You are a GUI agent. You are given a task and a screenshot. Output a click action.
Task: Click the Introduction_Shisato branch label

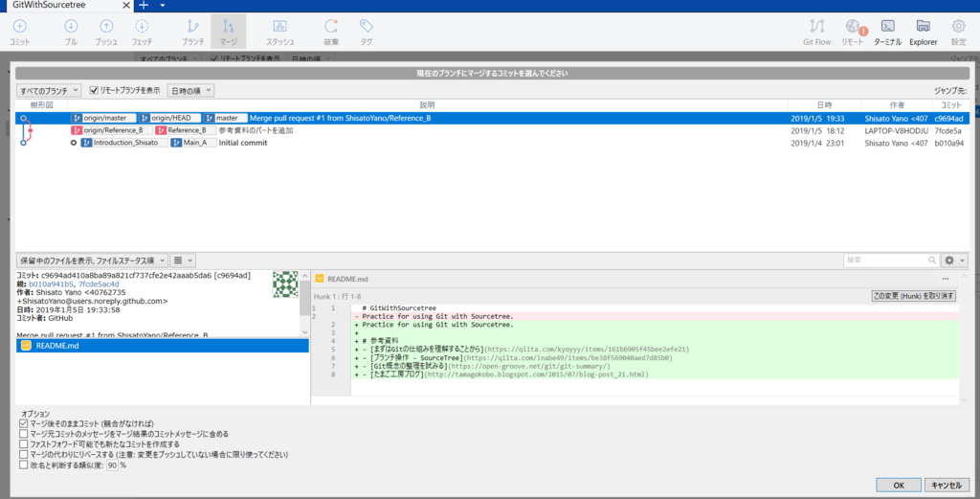123,143
